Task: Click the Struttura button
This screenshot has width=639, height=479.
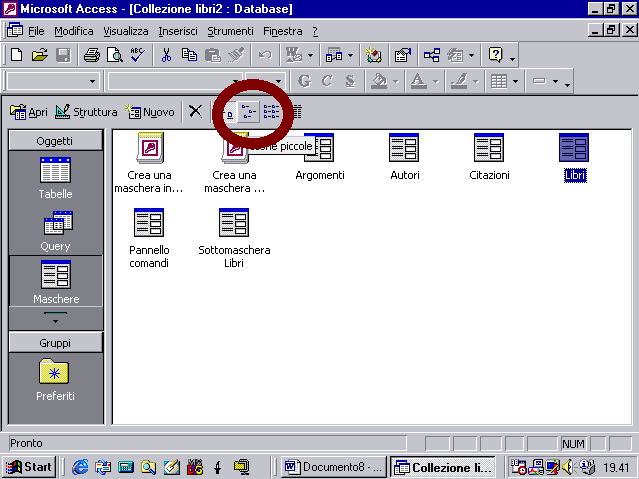Action: point(86,112)
